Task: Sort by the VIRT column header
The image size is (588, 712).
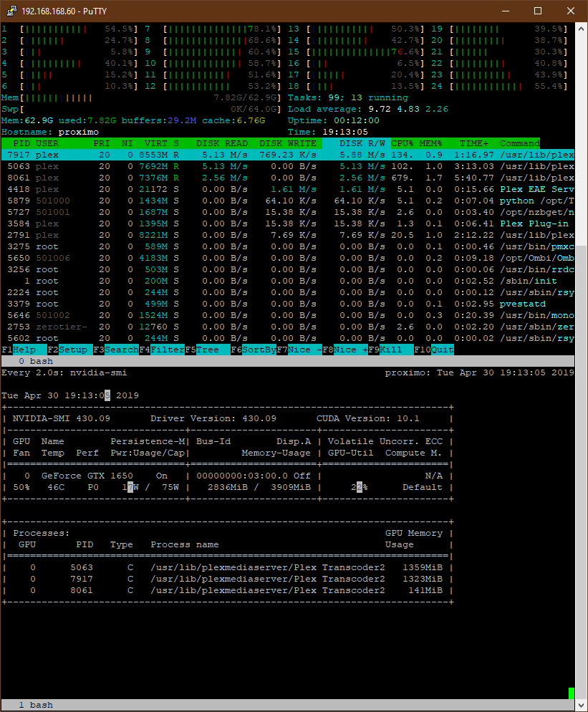Action: click(x=155, y=143)
